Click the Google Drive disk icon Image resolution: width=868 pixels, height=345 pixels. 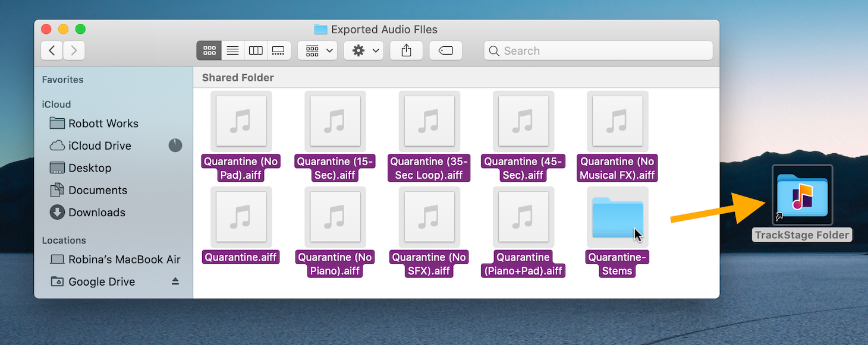[57, 281]
